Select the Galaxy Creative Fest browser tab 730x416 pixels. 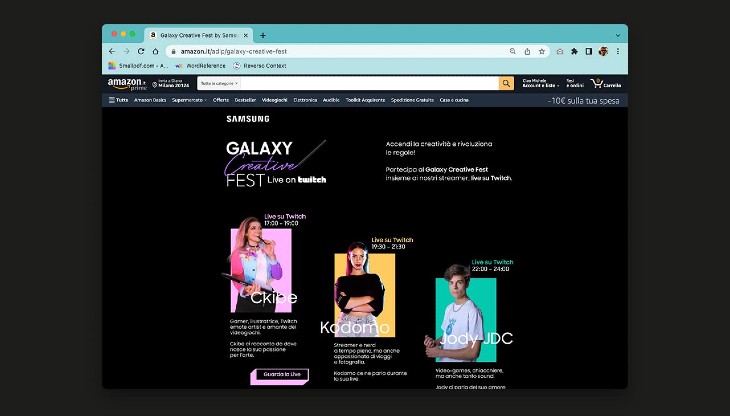point(199,35)
